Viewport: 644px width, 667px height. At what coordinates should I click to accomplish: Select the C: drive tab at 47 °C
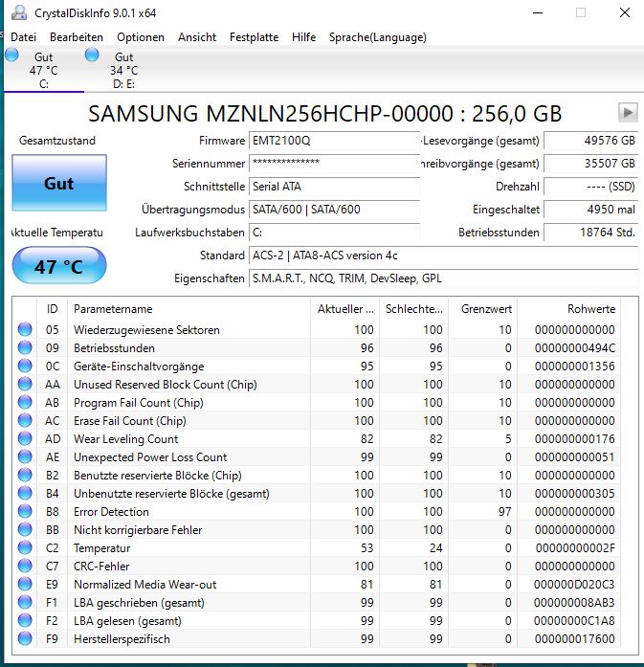[44, 70]
